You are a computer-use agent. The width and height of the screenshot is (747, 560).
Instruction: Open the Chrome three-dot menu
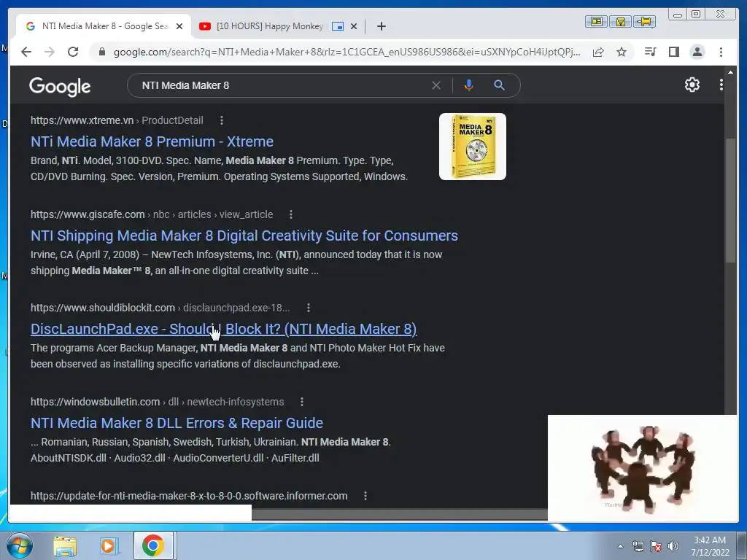pyautogui.click(x=721, y=52)
